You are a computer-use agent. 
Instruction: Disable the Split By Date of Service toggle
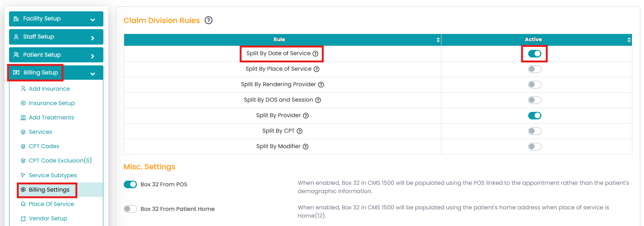(534, 54)
